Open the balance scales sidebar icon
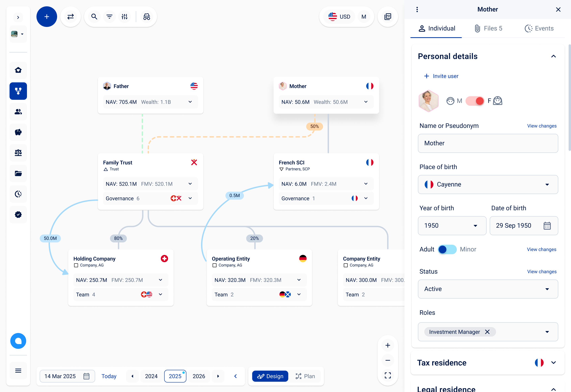The image size is (571, 392). click(x=18, y=153)
